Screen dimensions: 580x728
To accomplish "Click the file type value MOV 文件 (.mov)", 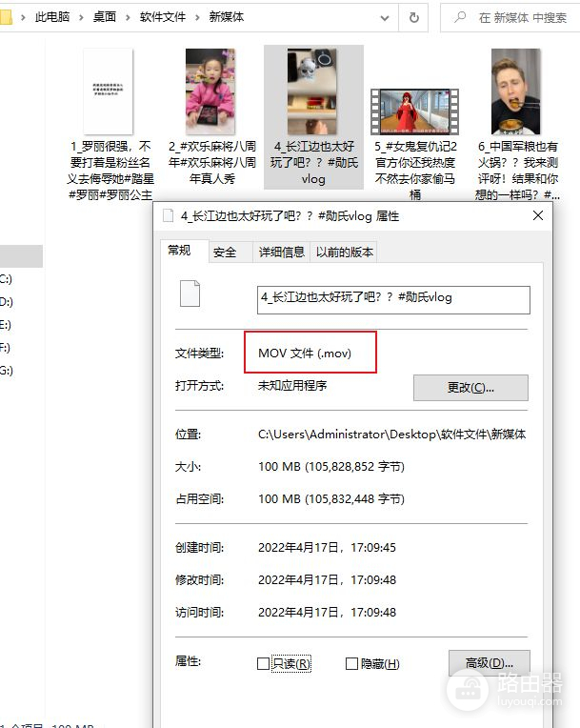I will 305,354.
